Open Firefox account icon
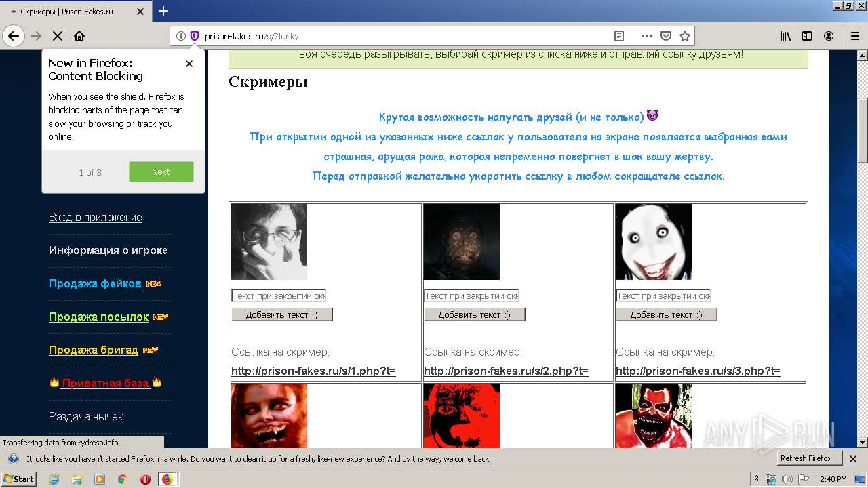The image size is (868, 488). (x=829, y=36)
